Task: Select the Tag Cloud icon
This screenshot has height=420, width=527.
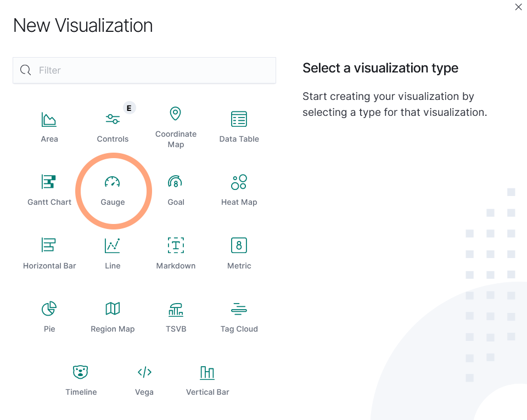Action: (x=239, y=309)
